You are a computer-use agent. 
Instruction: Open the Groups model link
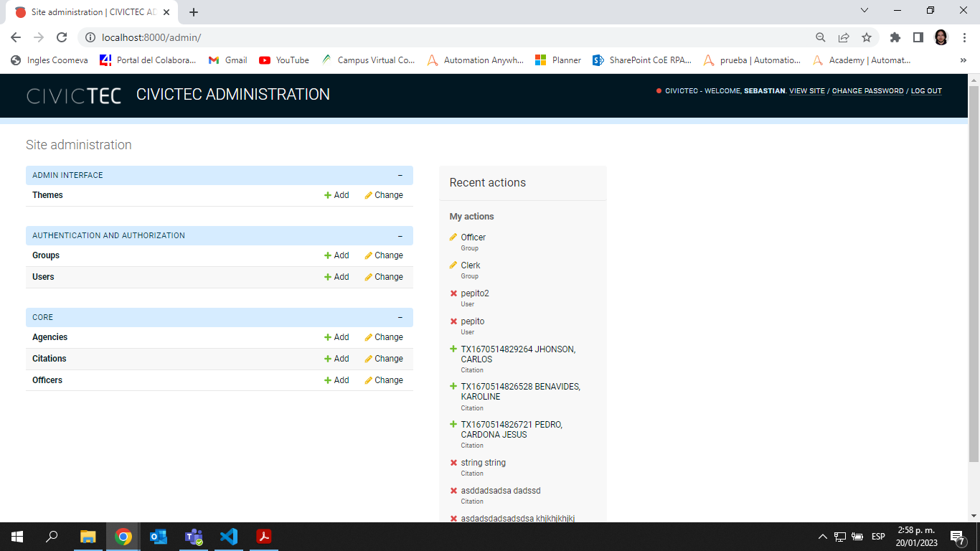(x=46, y=255)
